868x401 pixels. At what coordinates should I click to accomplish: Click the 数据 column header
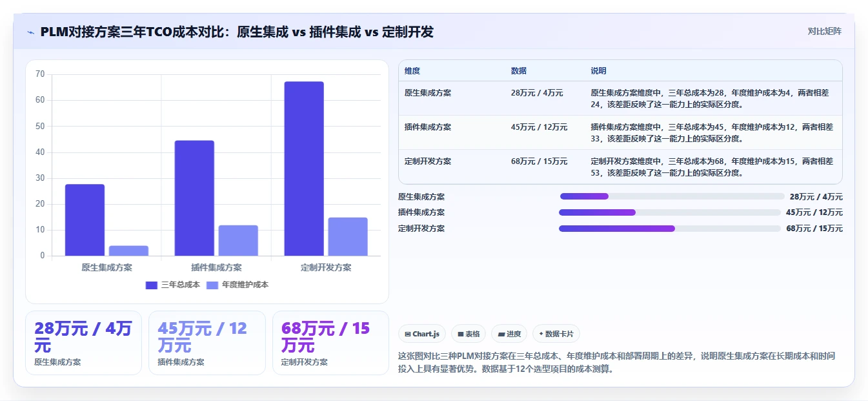[x=518, y=71]
